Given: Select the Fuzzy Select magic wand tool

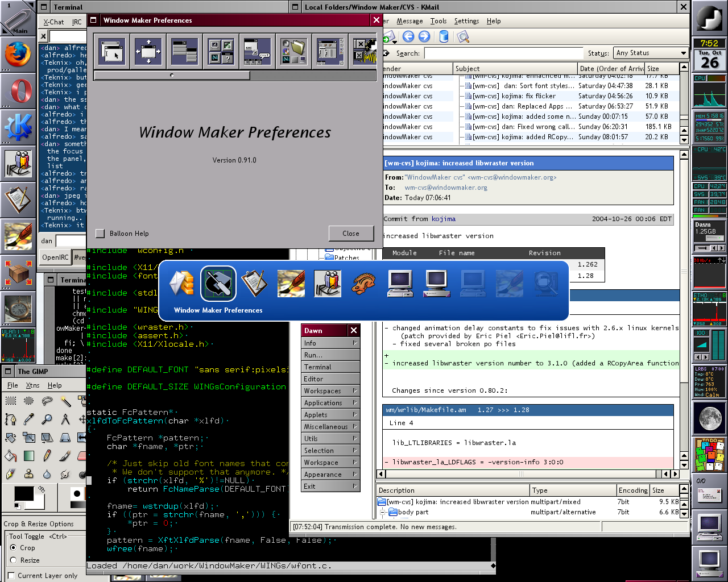Looking at the screenshot, I should (x=65, y=401).
